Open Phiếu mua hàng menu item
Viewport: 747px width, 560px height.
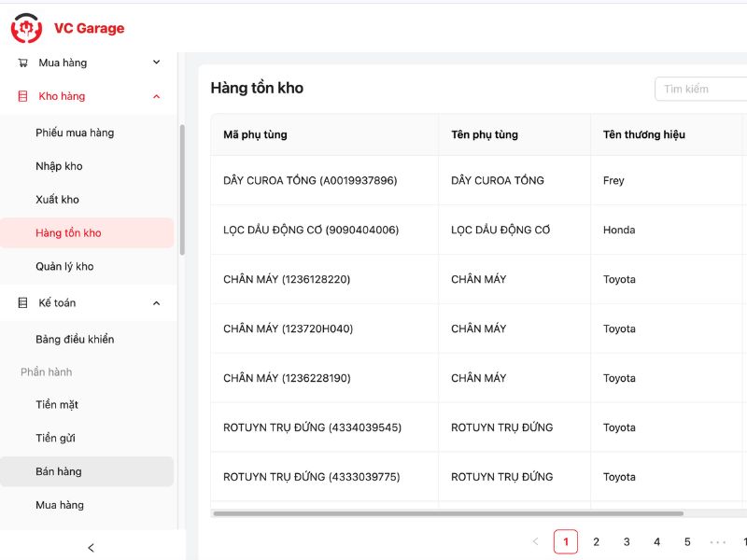(x=75, y=133)
